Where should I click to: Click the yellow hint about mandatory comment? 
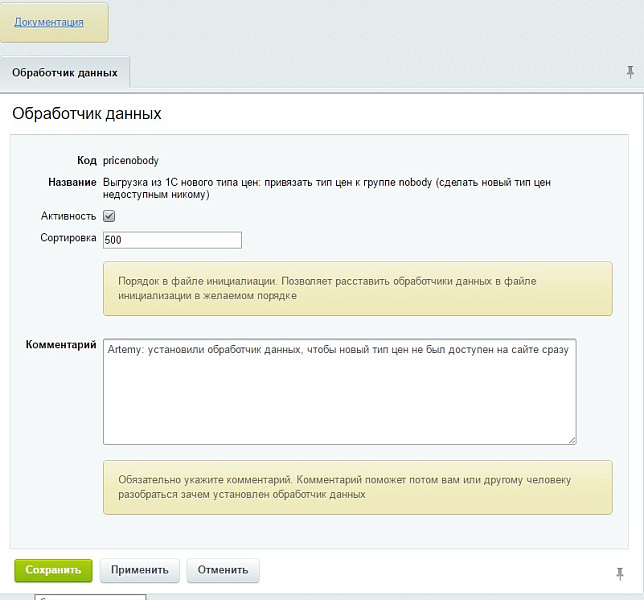pos(357,487)
